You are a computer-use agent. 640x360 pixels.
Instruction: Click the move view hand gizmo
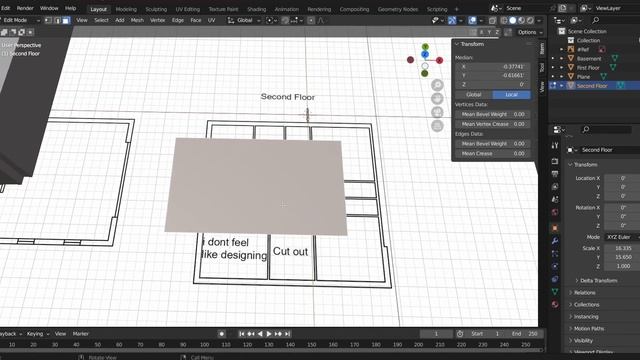click(x=437, y=98)
